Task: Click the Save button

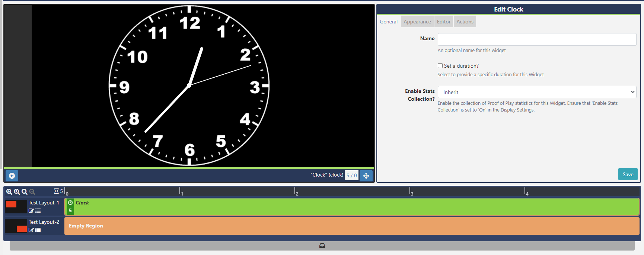Action: point(628,174)
